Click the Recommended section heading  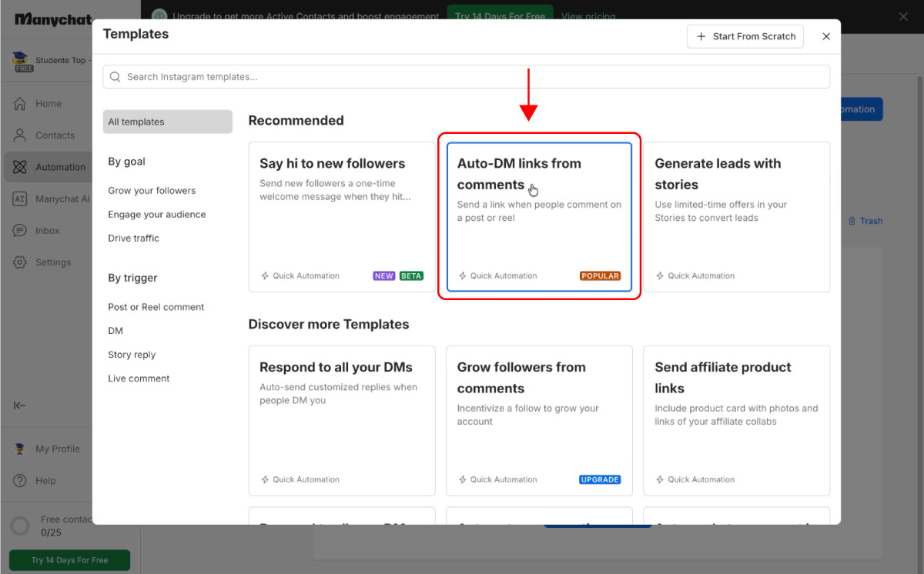point(296,121)
